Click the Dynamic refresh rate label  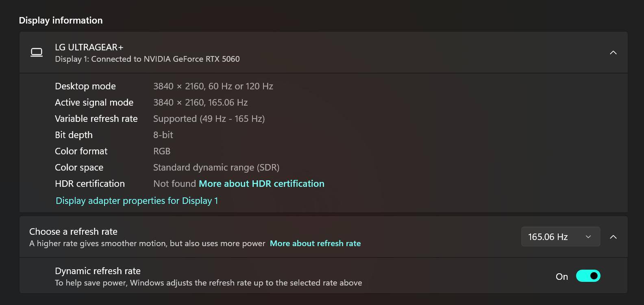[x=98, y=271]
